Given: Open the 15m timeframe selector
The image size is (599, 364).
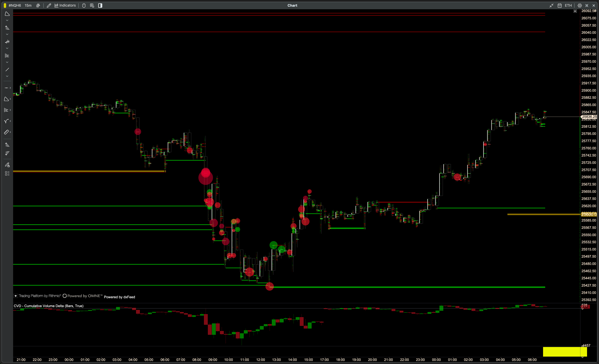Looking at the screenshot, I should [28, 5].
